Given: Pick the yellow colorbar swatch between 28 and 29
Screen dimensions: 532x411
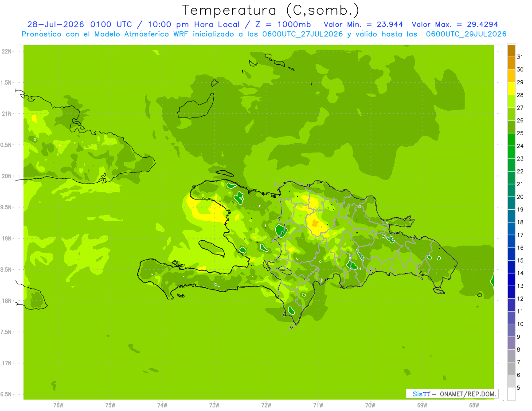Looking at the screenshot, I should [511, 89].
